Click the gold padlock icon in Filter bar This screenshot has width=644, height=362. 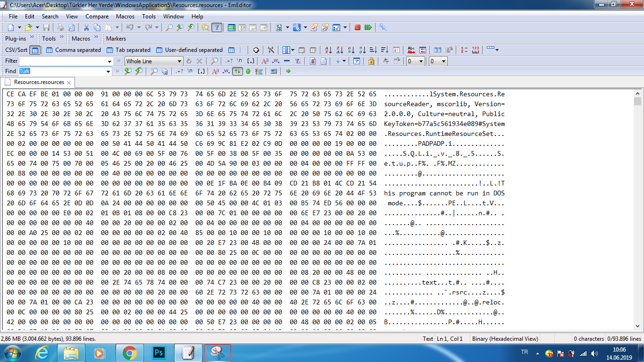[x=371, y=61]
